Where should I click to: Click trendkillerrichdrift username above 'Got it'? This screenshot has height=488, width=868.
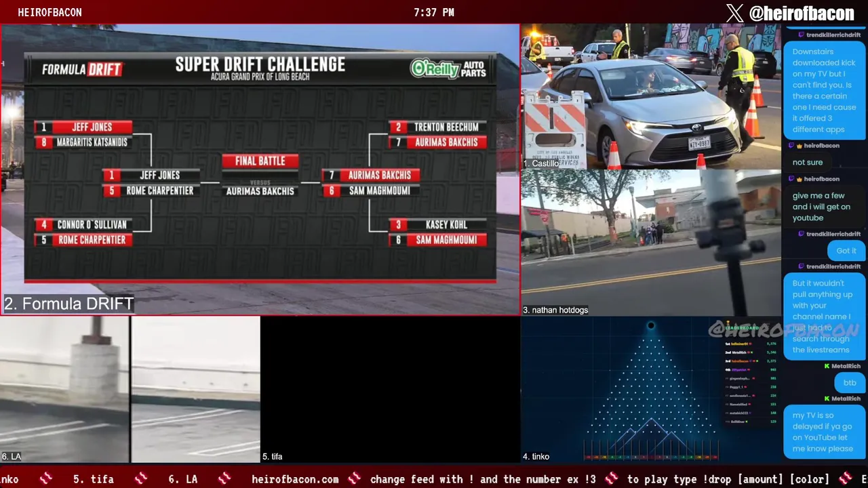(833, 234)
